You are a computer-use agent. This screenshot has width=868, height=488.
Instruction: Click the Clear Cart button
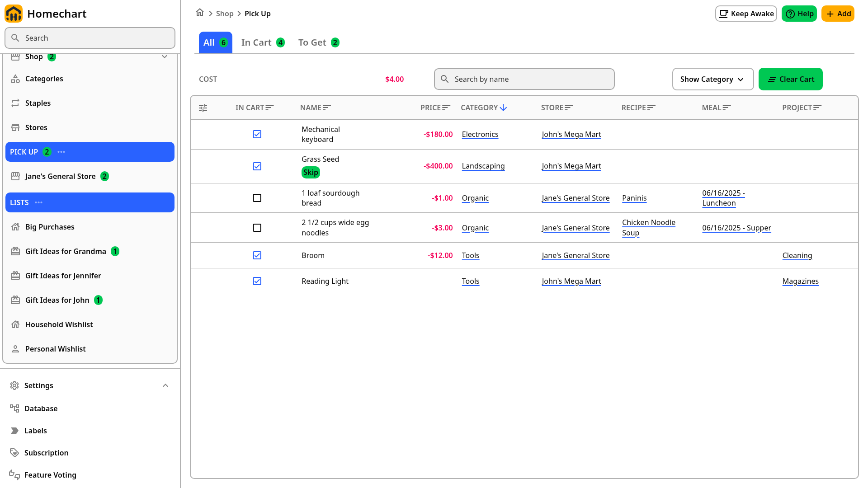(790, 79)
